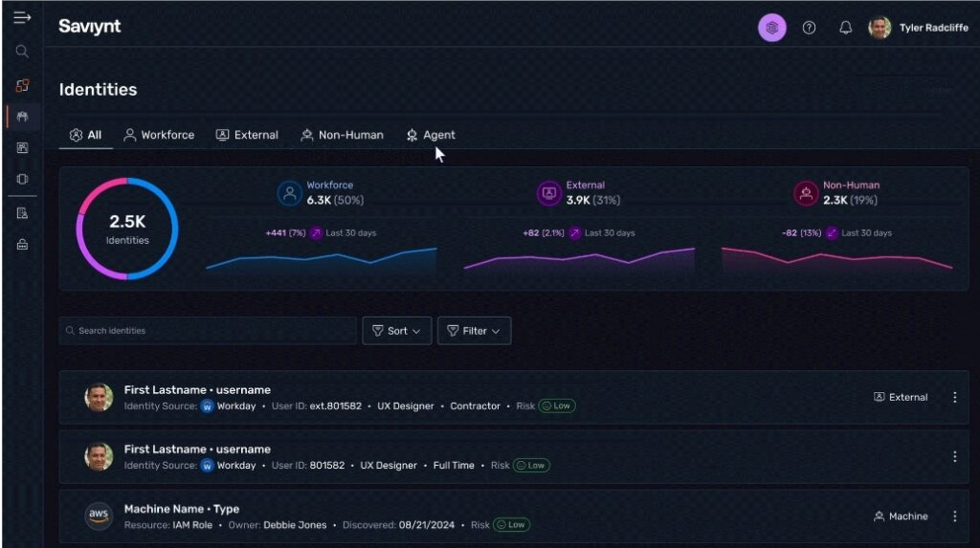
Task: Switch to the Workforce tab
Action: tap(159, 135)
